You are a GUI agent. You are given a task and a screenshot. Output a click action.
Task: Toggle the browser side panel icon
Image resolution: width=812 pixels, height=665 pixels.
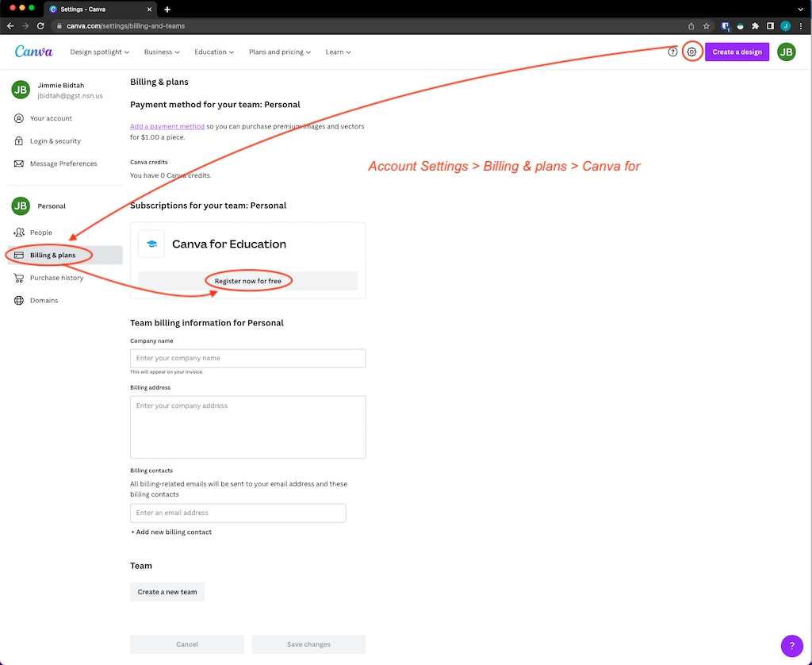[x=770, y=26]
